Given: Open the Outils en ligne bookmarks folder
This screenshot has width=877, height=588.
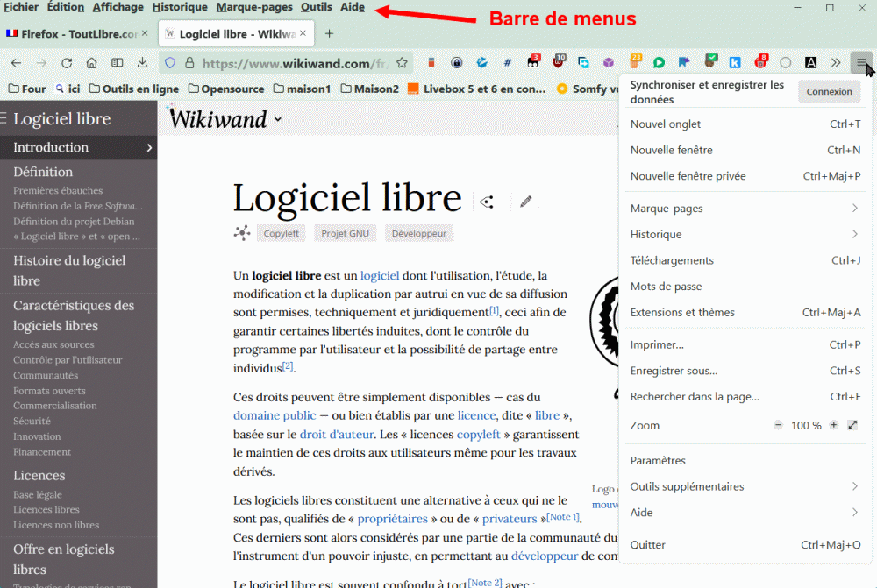Looking at the screenshot, I should tap(134, 89).
